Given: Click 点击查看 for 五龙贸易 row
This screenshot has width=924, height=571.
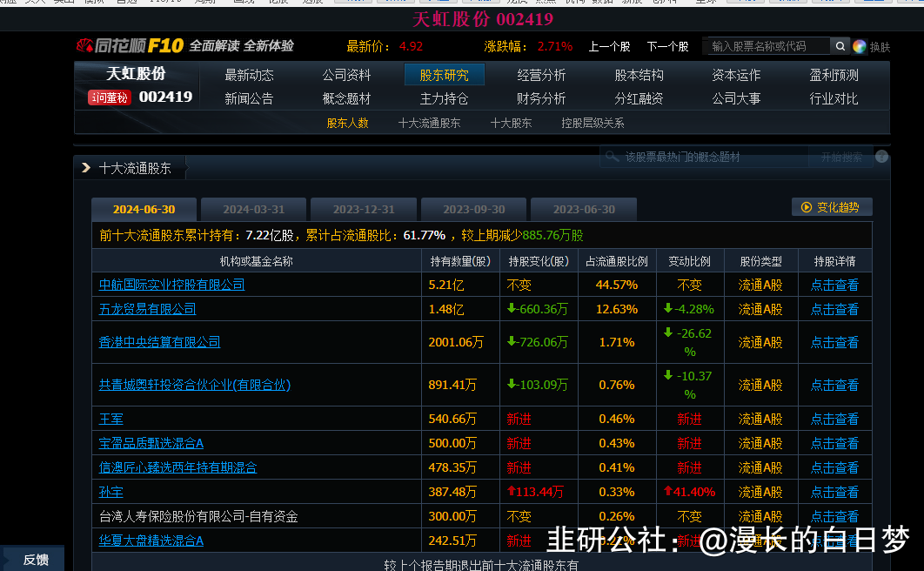Looking at the screenshot, I should [834, 309].
